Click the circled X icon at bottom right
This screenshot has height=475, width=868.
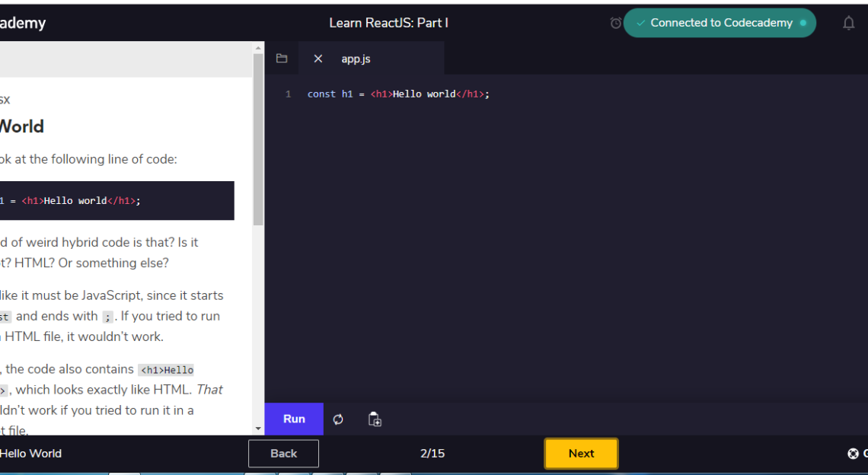coord(853,454)
